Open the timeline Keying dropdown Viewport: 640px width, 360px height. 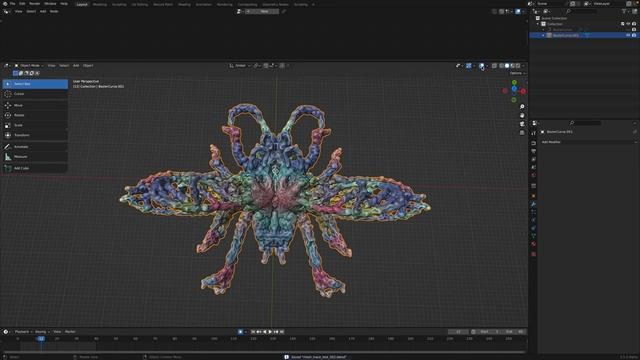pyautogui.click(x=42, y=332)
